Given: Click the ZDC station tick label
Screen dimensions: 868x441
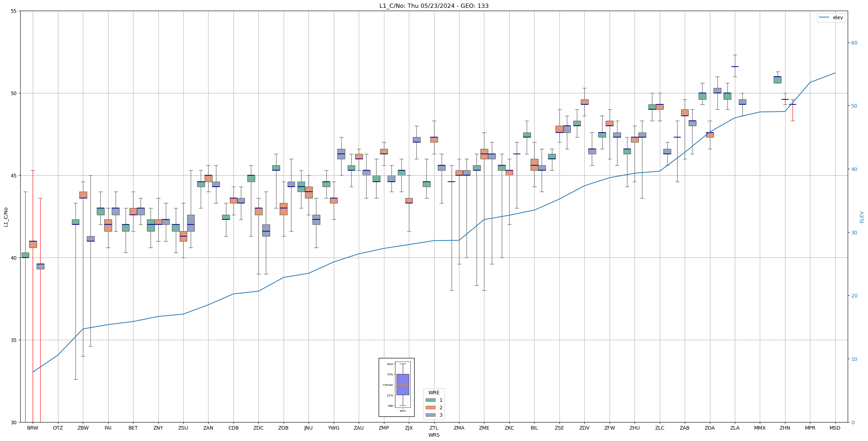Looking at the screenshot, I should (x=258, y=428).
